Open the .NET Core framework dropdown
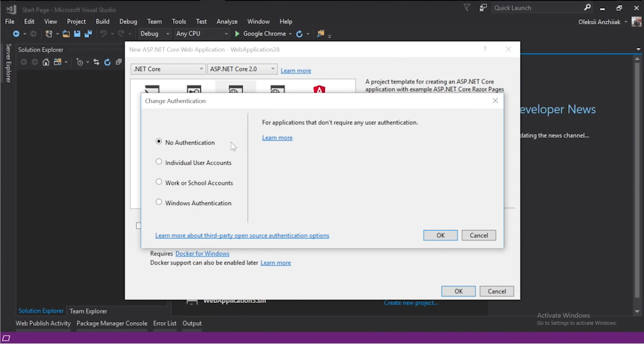This screenshot has height=344, width=644. click(168, 69)
